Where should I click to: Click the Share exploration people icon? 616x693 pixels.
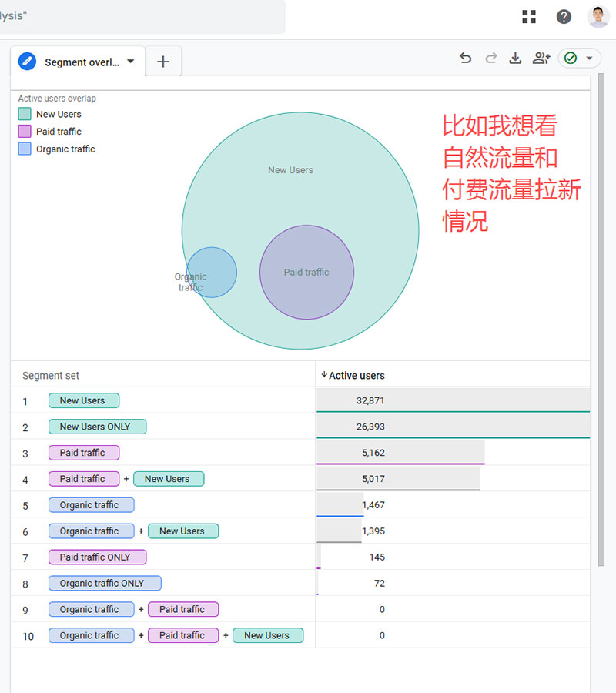[x=541, y=59]
